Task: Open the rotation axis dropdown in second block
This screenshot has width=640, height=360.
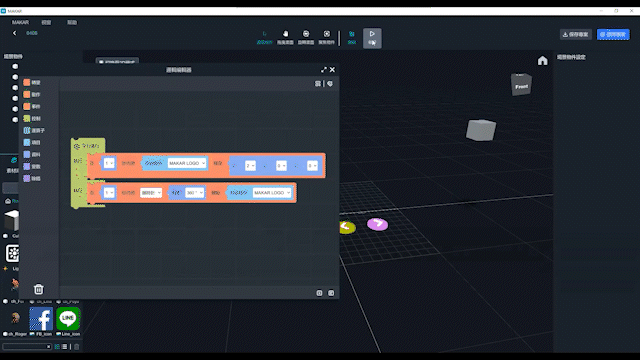Action: [151, 193]
